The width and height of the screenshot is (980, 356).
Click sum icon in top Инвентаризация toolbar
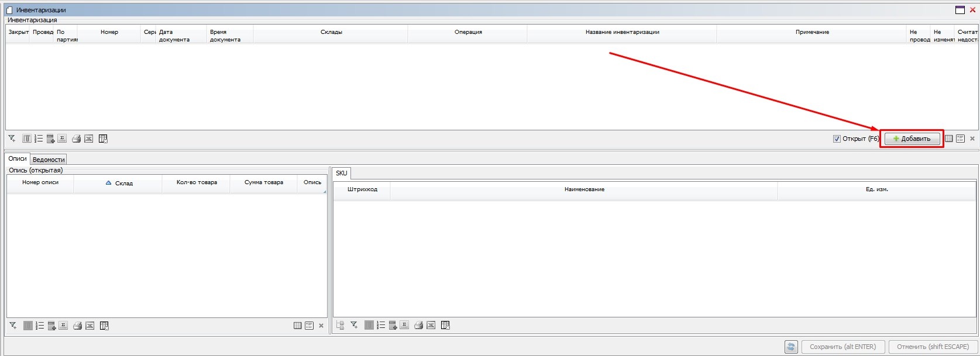point(62,139)
